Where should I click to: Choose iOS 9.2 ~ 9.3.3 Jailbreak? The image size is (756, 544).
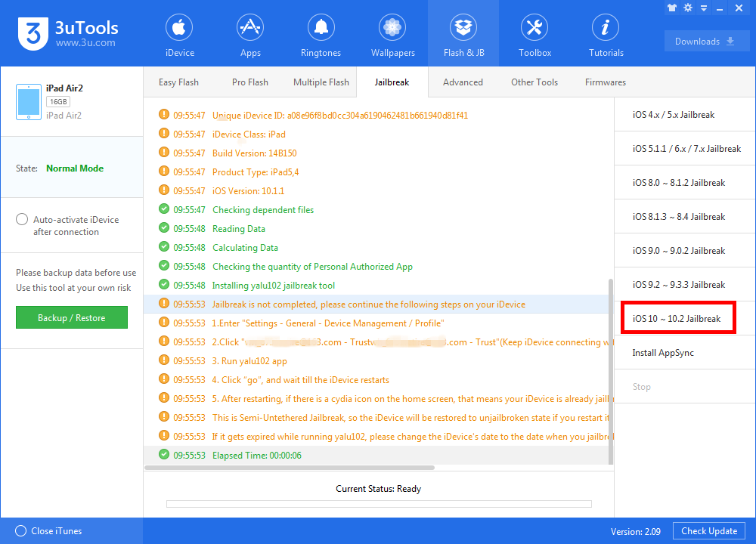685,285
